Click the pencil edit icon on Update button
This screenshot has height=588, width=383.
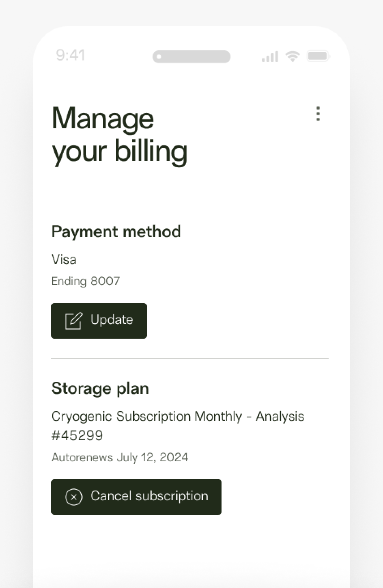point(73,320)
